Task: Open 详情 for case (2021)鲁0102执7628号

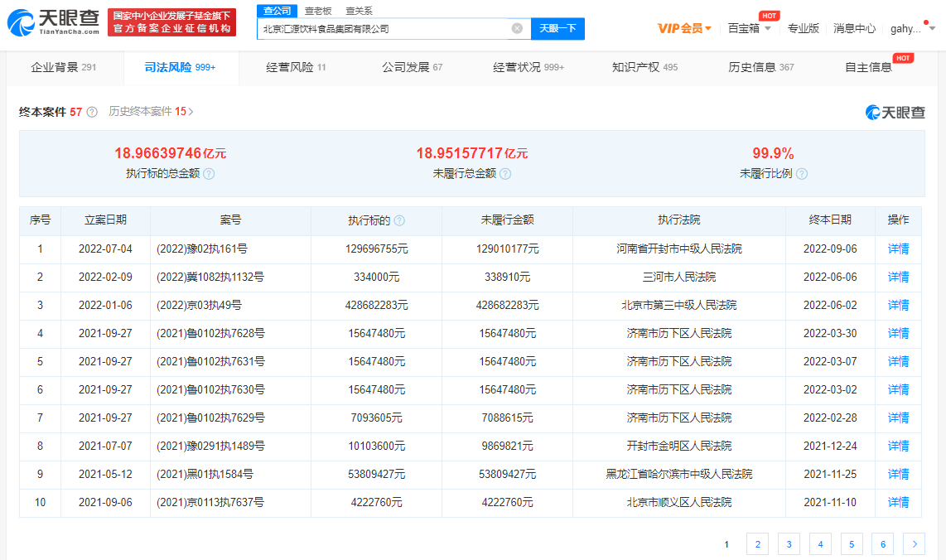Action: click(898, 333)
